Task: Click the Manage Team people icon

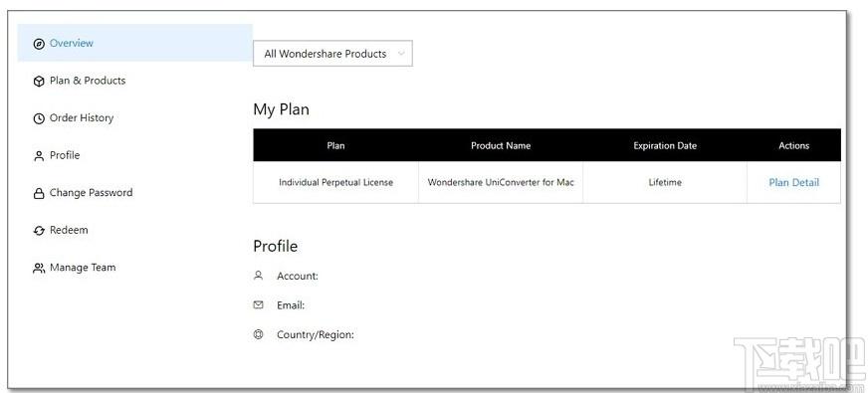Action: pyautogui.click(x=39, y=269)
